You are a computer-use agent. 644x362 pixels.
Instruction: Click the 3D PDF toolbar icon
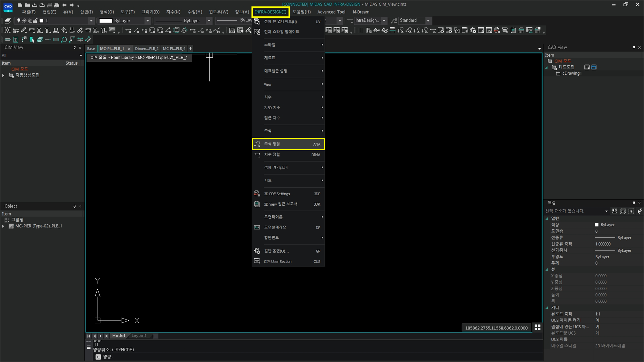click(497, 30)
